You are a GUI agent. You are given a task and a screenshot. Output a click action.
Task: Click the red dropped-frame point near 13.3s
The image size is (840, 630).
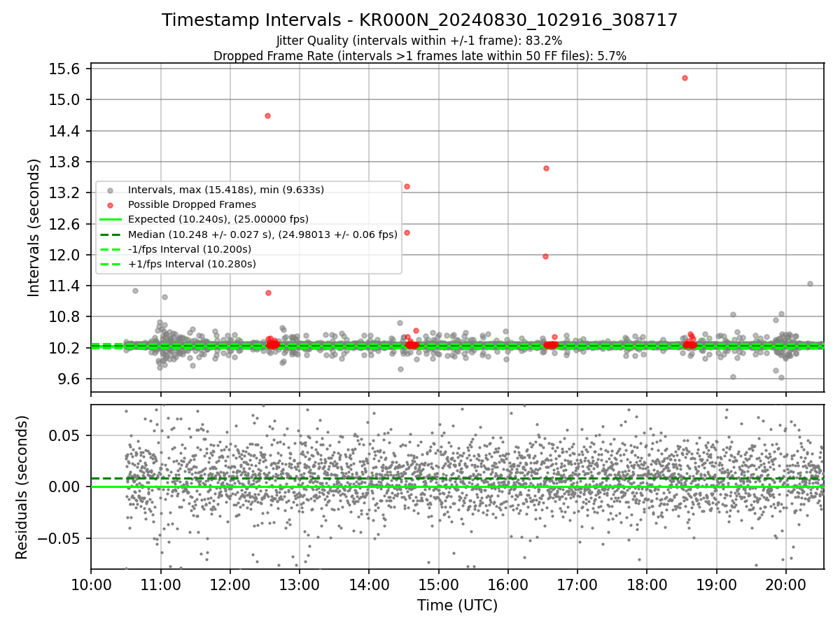pos(407,186)
